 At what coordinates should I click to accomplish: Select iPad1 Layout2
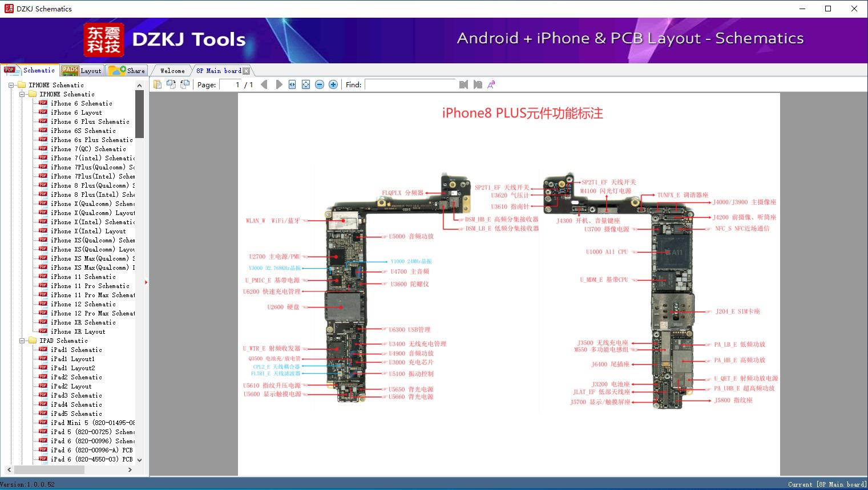click(x=72, y=368)
